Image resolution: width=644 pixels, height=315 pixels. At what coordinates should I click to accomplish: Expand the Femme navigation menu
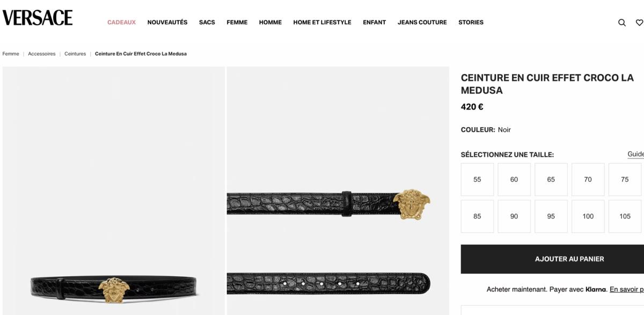(x=237, y=23)
